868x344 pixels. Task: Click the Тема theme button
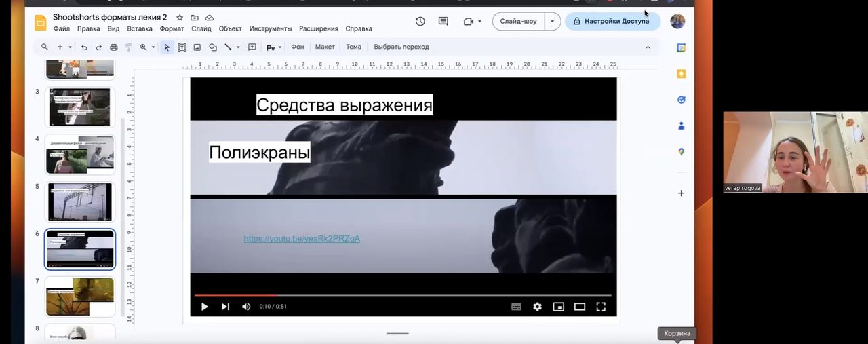(x=353, y=47)
